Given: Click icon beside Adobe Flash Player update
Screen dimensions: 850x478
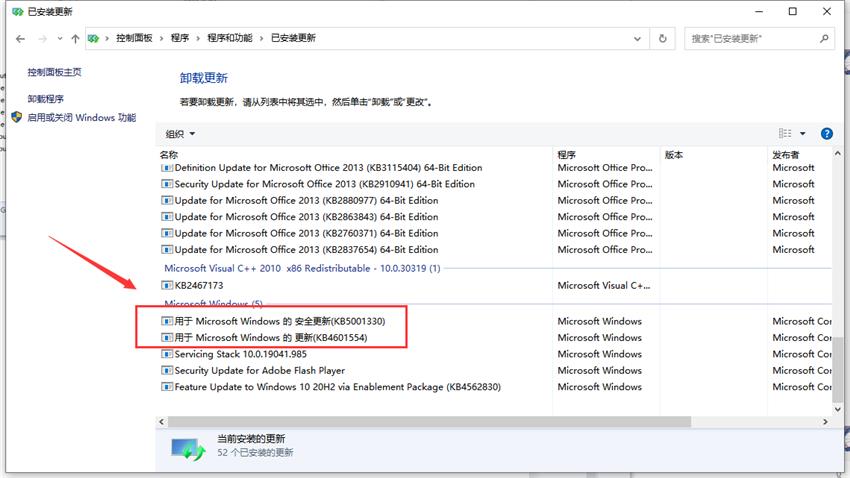Looking at the screenshot, I should (167, 371).
